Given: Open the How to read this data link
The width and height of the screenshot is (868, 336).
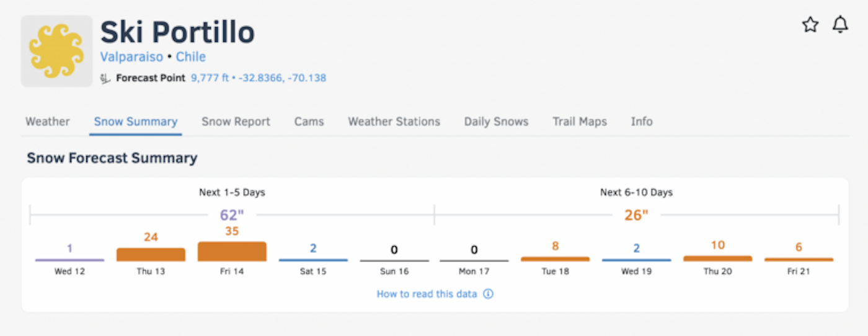Looking at the screenshot, I should coord(427,294).
